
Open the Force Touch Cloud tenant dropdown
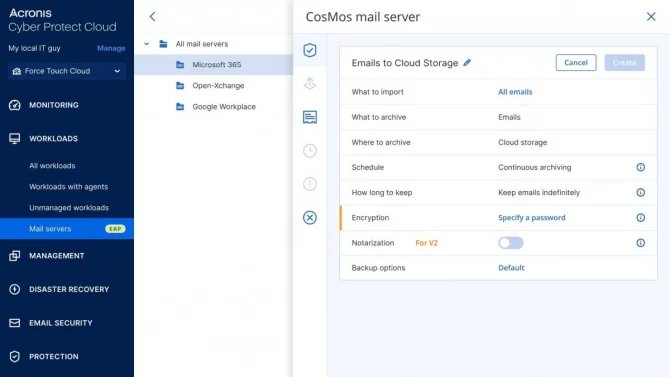tap(67, 71)
